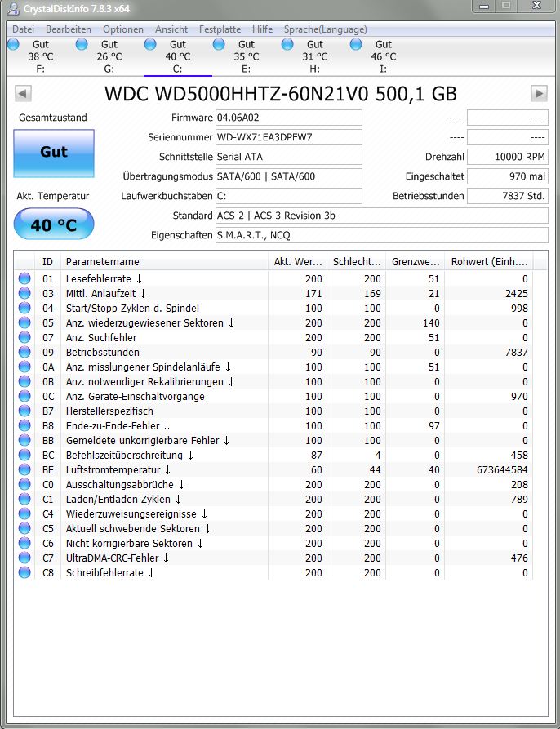Click the status orb for Laden/Entladen-Zyklen
The width and height of the screenshot is (560, 729).
(24, 499)
